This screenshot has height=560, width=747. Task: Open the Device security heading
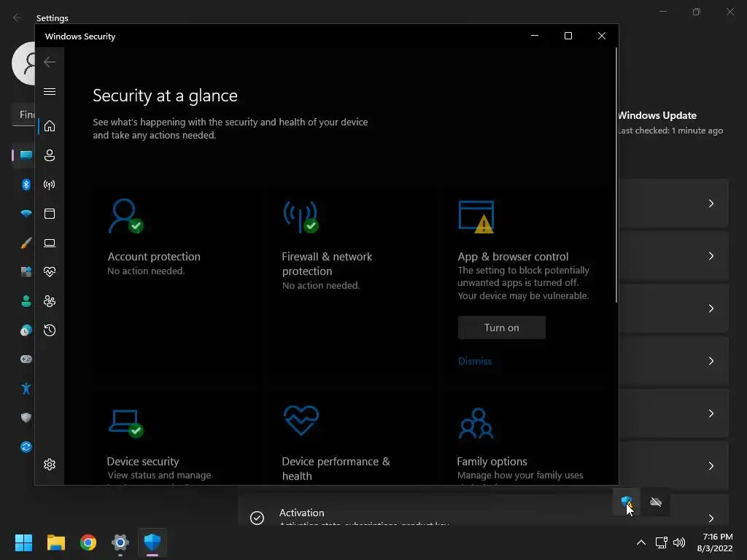(x=143, y=462)
